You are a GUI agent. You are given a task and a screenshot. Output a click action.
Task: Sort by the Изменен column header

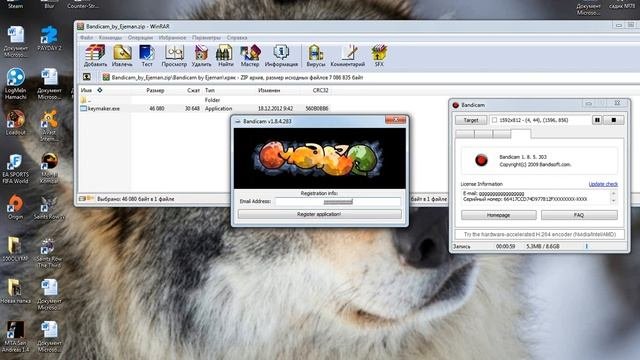[x=269, y=90]
